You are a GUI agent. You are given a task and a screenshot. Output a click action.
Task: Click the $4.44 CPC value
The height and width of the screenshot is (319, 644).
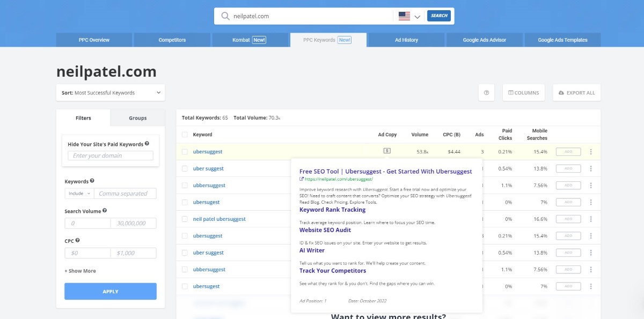454,152
